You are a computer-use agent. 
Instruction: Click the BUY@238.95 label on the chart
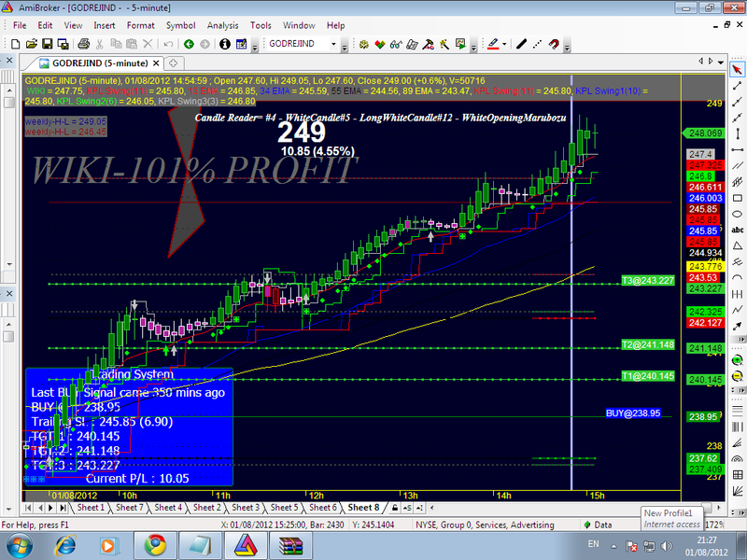pos(633,413)
